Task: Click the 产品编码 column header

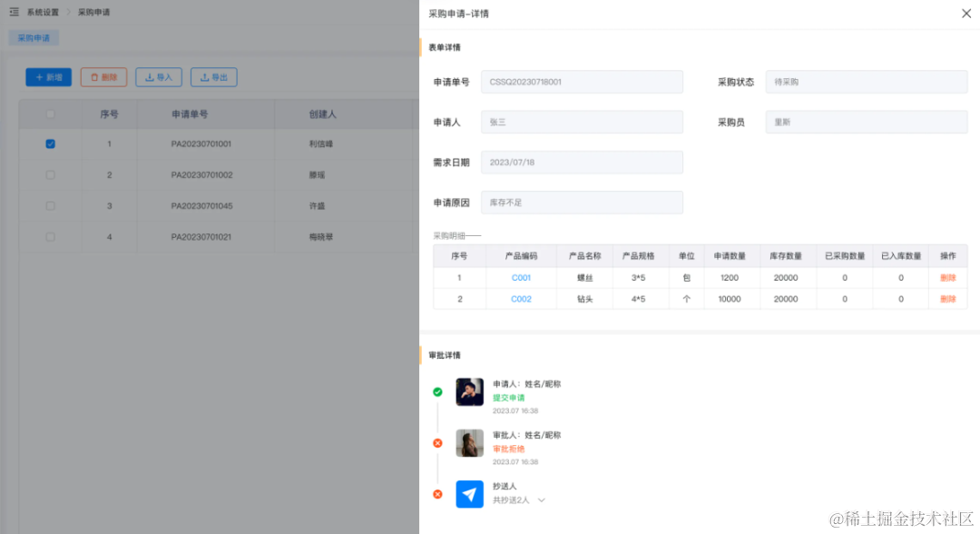Action: (x=521, y=256)
